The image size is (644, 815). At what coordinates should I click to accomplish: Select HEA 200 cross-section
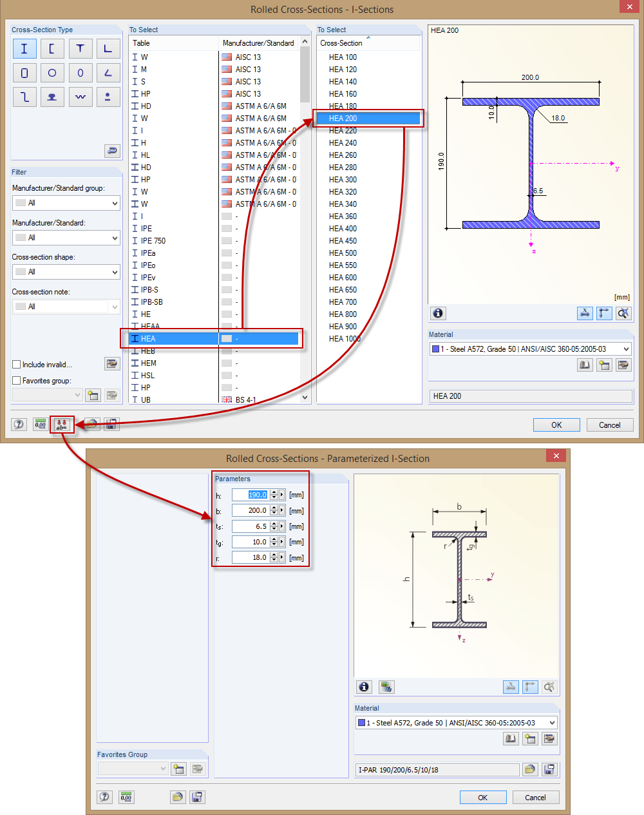coord(368,118)
